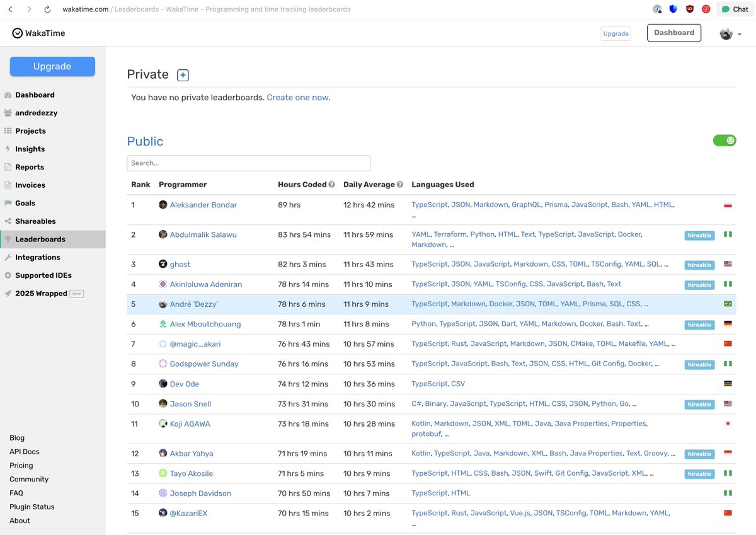756x535 pixels.
Task: Click @KazariEX's avatar icon
Action: (x=163, y=513)
